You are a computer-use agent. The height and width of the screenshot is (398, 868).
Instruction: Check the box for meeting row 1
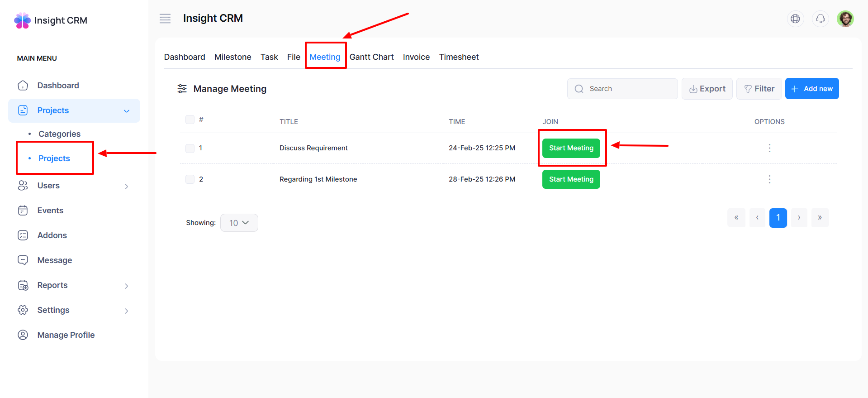pos(190,148)
